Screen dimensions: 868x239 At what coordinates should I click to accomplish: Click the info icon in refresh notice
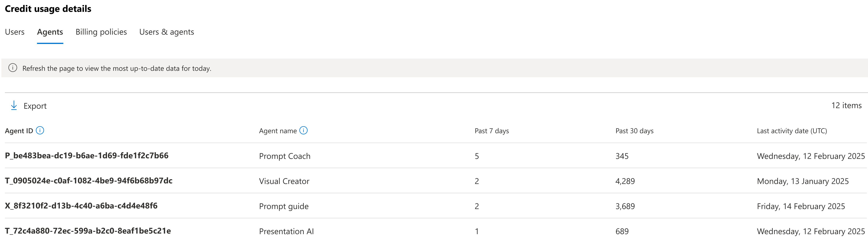click(13, 68)
